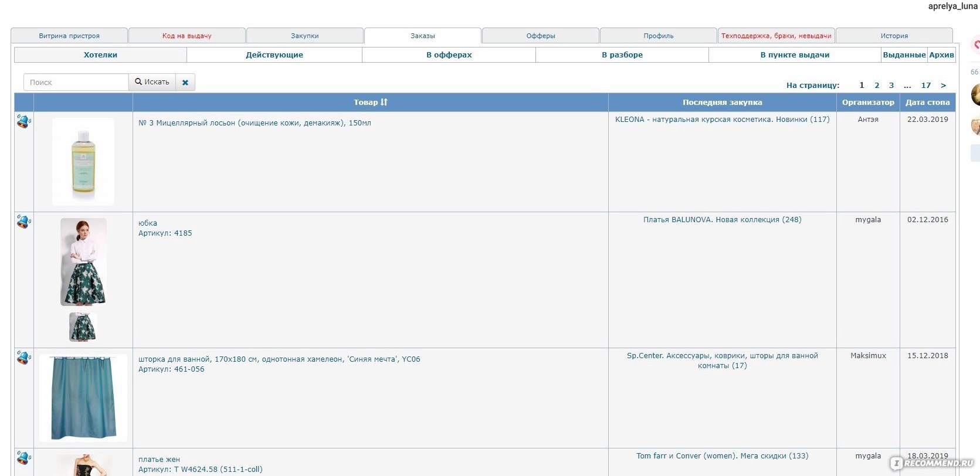Open the Sp.Center. Аксессуары, коврики purchase
Image resolution: width=980 pixels, height=476 pixels.
tap(723, 361)
